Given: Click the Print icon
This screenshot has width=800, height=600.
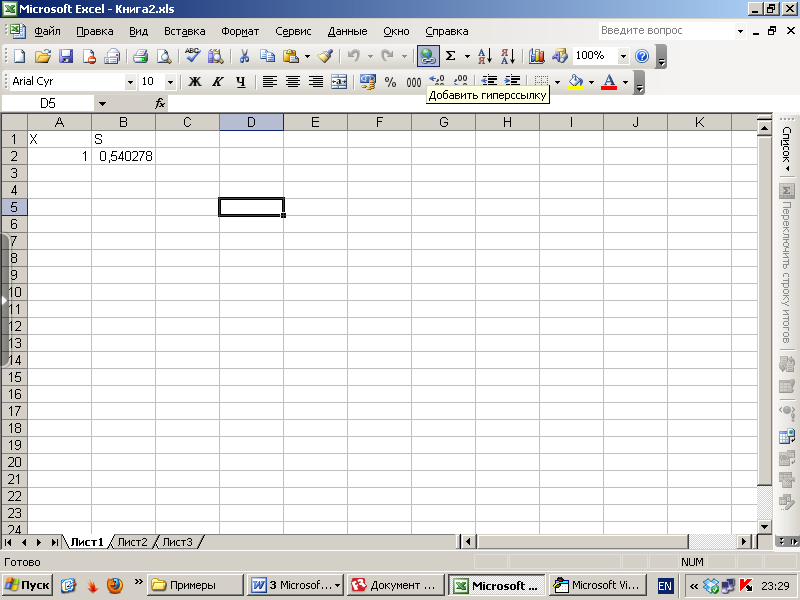Looking at the screenshot, I should [140, 56].
